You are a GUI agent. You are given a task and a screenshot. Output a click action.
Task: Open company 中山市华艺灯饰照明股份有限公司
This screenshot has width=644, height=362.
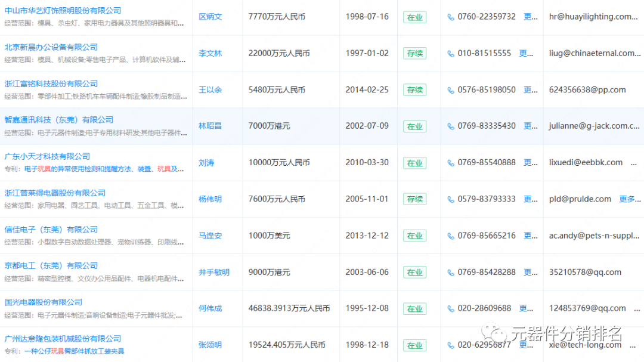(x=63, y=11)
